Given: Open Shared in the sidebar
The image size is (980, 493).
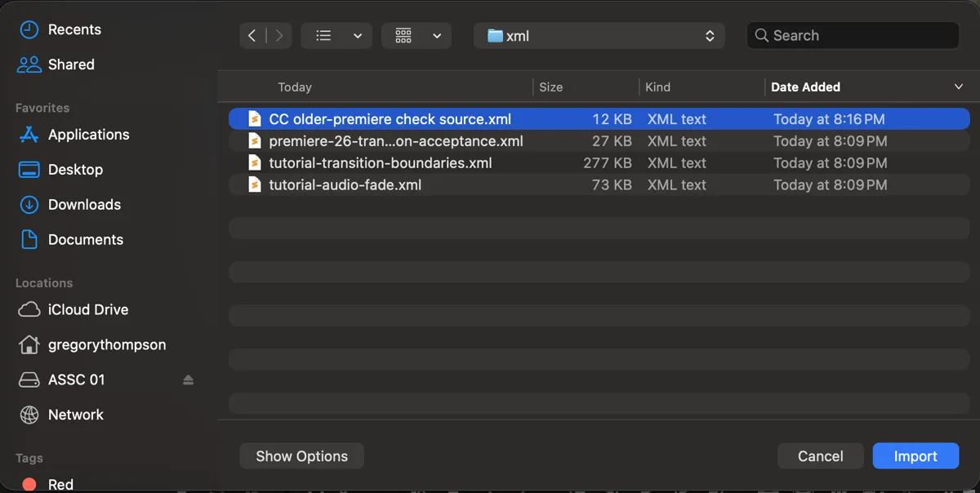Looking at the screenshot, I should pos(71,64).
